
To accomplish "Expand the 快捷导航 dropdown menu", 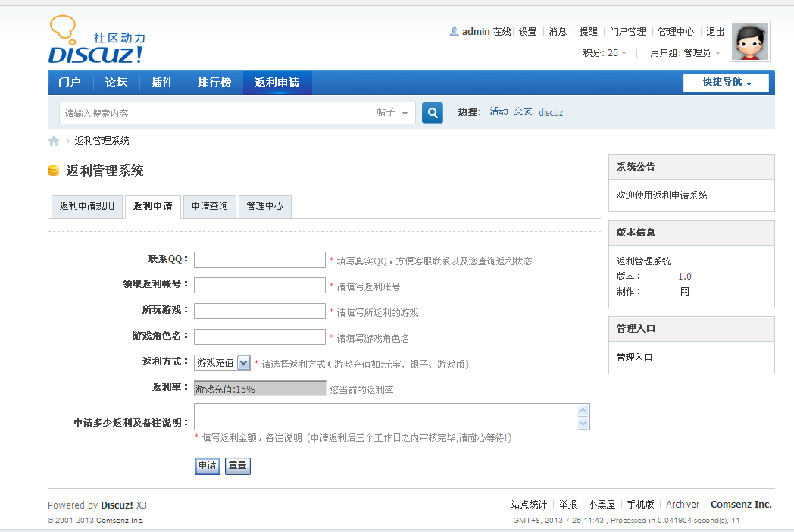I will click(x=725, y=82).
